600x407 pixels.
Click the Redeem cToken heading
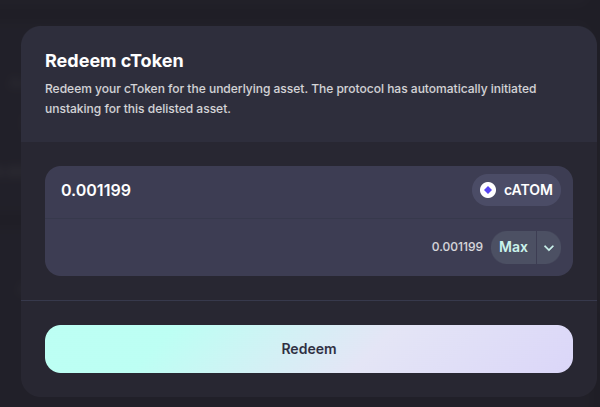click(x=114, y=60)
